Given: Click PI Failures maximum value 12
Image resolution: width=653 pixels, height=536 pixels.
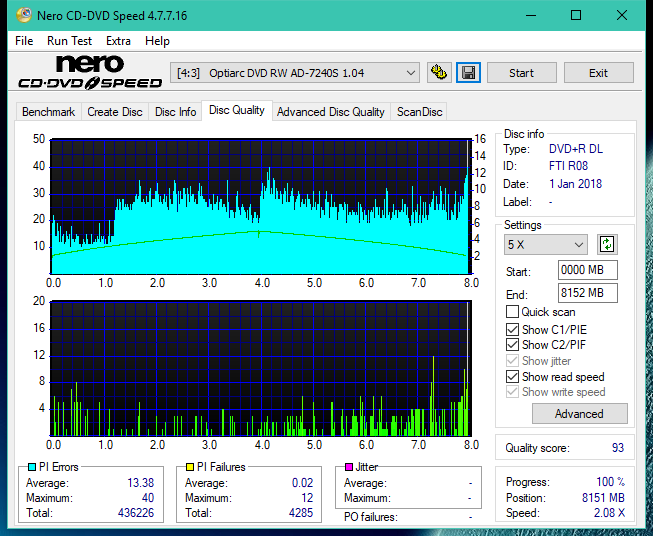Looking at the screenshot, I should 307,497.
